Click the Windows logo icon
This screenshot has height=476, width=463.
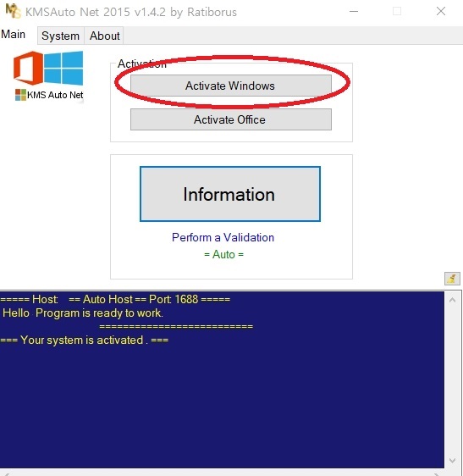click(63, 68)
